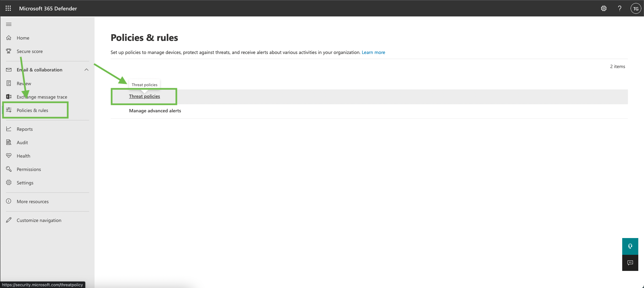Click the Review document icon
Image resolution: width=644 pixels, height=288 pixels.
coord(9,83)
